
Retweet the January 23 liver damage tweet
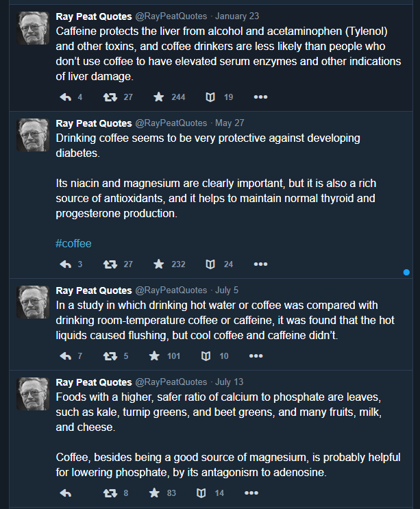tap(109, 97)
